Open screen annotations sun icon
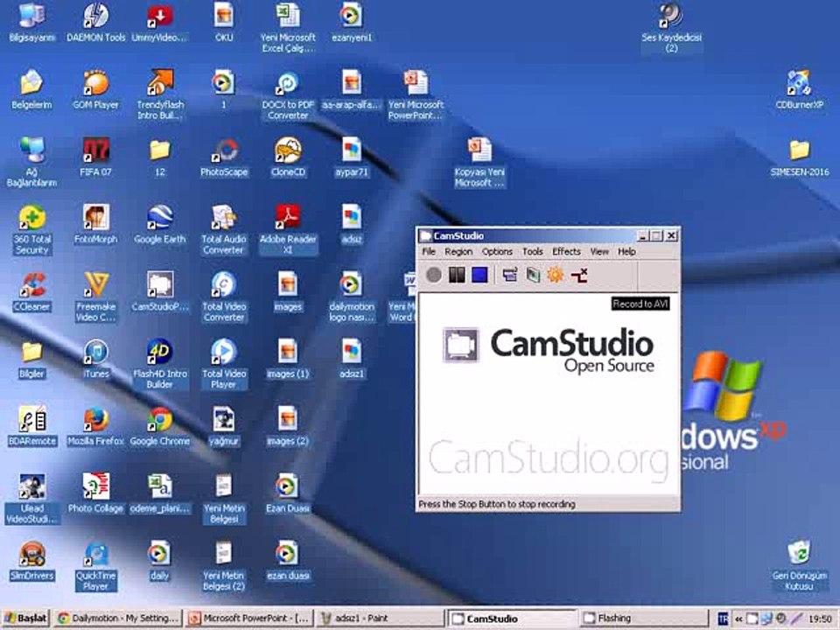Image resolution: width=840 pixels, height=630 pixels. tap(555, 275)
